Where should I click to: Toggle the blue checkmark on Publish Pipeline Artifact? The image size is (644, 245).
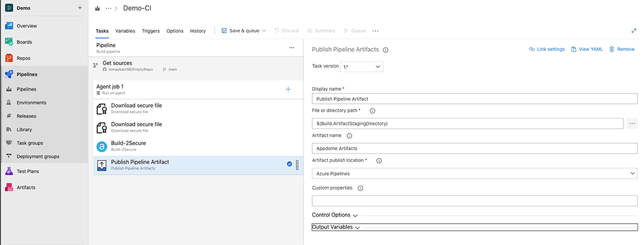(x=289, y=164)
